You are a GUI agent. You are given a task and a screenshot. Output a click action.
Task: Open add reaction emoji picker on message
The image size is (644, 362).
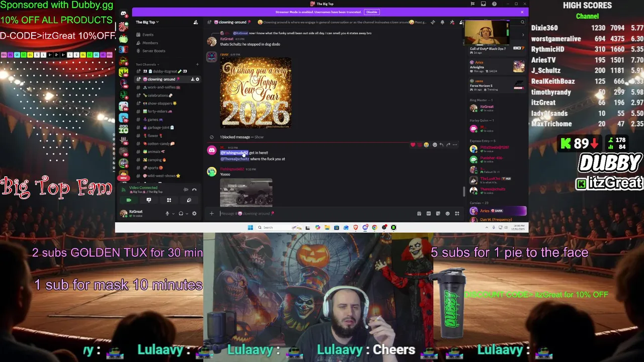(x=435, y=145)
